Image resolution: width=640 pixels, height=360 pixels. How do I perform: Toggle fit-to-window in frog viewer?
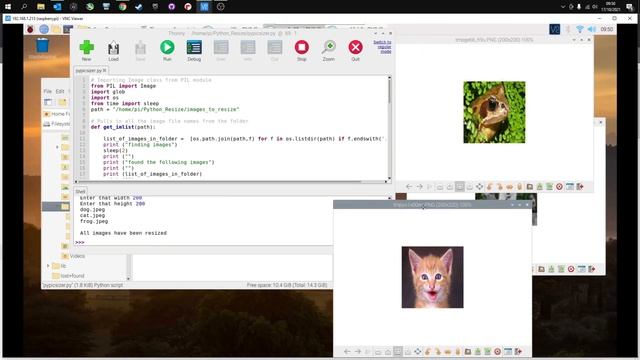tap(460, 187)
